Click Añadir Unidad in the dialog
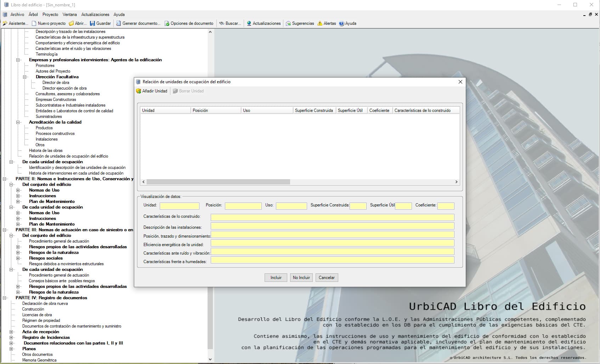 pyautogui.click(x=152, y=91)
